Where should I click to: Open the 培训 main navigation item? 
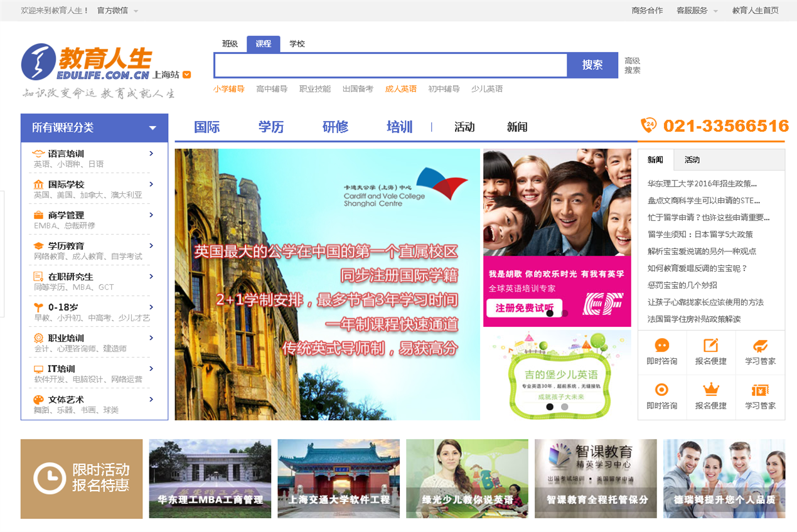[399, 127]
